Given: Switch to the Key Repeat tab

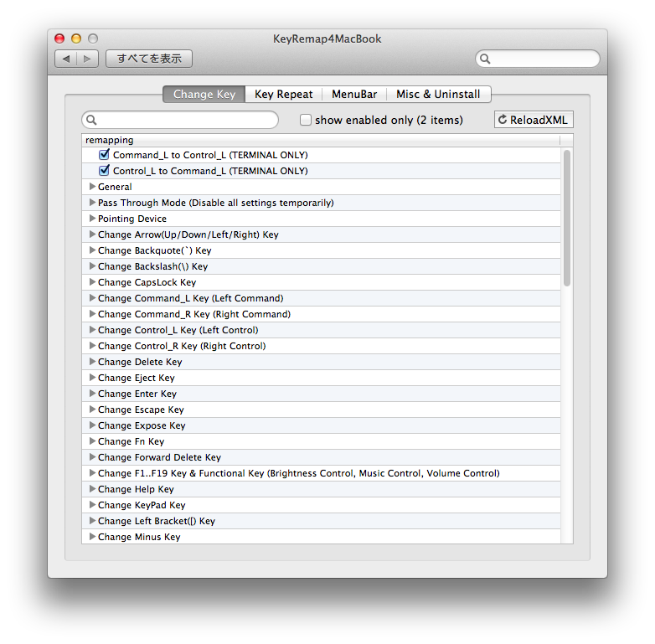Looking at the screenshot, I should (284, 95).
